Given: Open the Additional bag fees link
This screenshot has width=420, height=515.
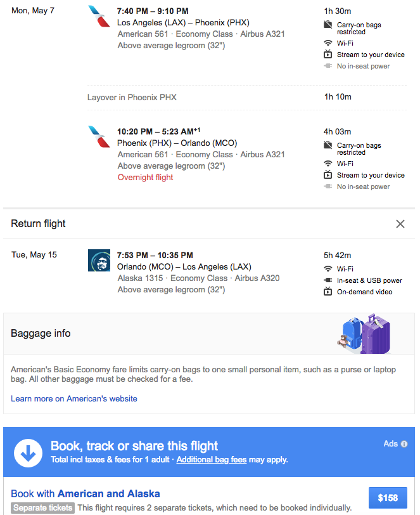Looking at the screenshot, I should click(212, 459).
